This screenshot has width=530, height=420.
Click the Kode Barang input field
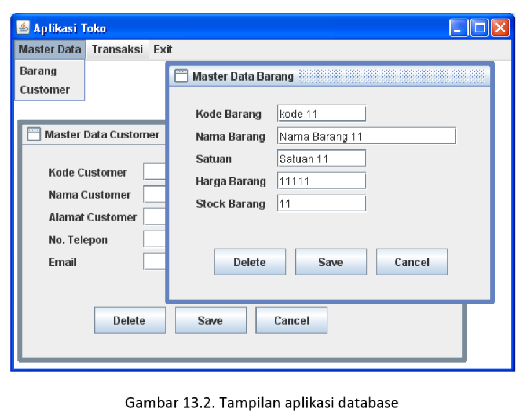pos(321,113)
